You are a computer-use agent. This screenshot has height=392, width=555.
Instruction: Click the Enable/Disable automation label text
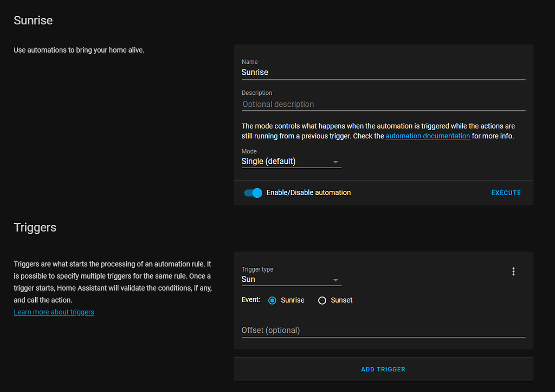(308, 193)
